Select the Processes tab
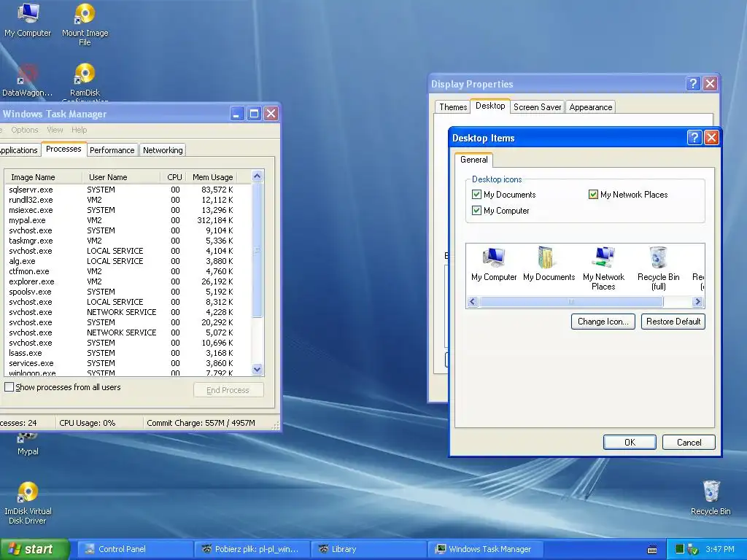 pos(63,149)
